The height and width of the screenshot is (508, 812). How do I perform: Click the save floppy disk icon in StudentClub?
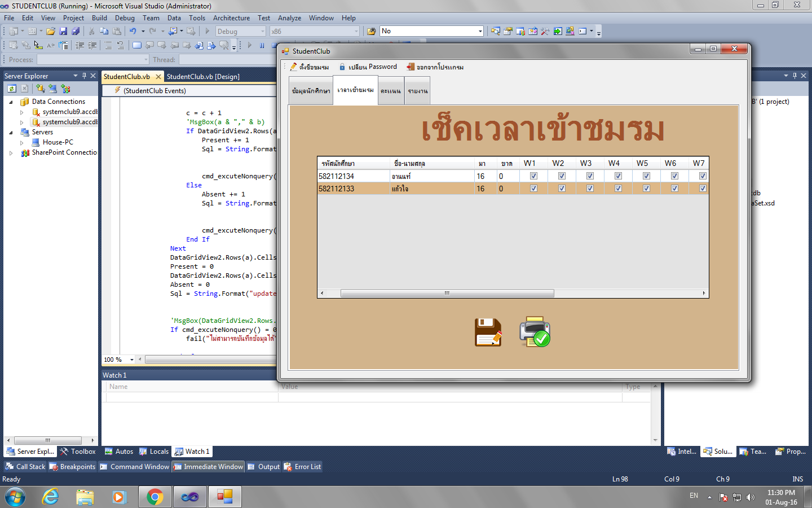click(x=488, y=332)
